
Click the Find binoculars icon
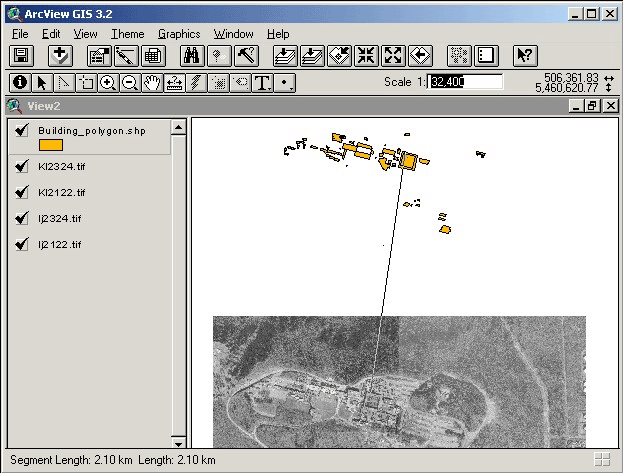click(x=192, y=56)
